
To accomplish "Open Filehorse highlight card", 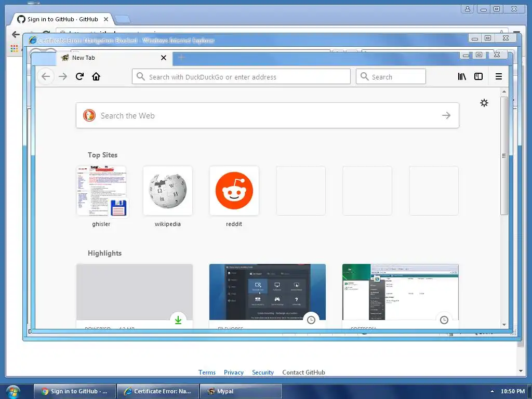I will point(268,295).
